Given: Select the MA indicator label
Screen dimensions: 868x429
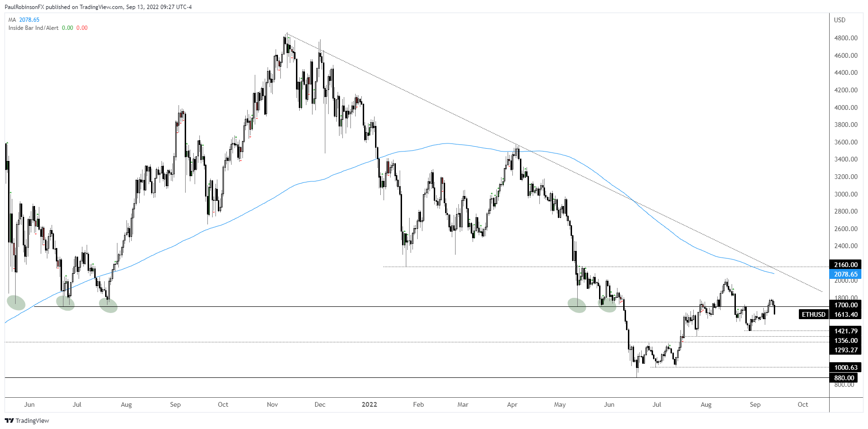Looking at the screenshot, I should click(12, 20).
